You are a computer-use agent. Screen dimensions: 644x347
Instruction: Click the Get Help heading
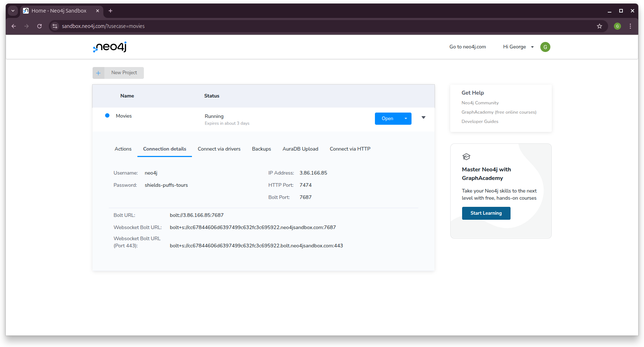[473, 93]
